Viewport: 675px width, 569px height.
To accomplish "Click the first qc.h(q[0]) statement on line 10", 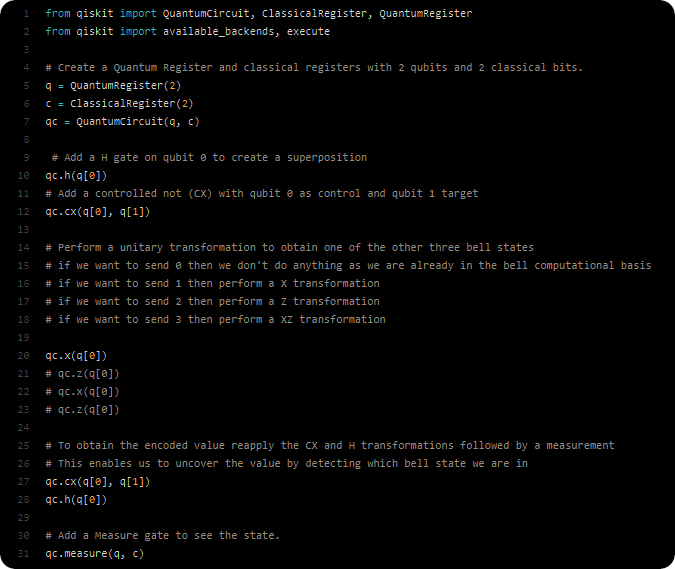I will (x=76, y=176).
